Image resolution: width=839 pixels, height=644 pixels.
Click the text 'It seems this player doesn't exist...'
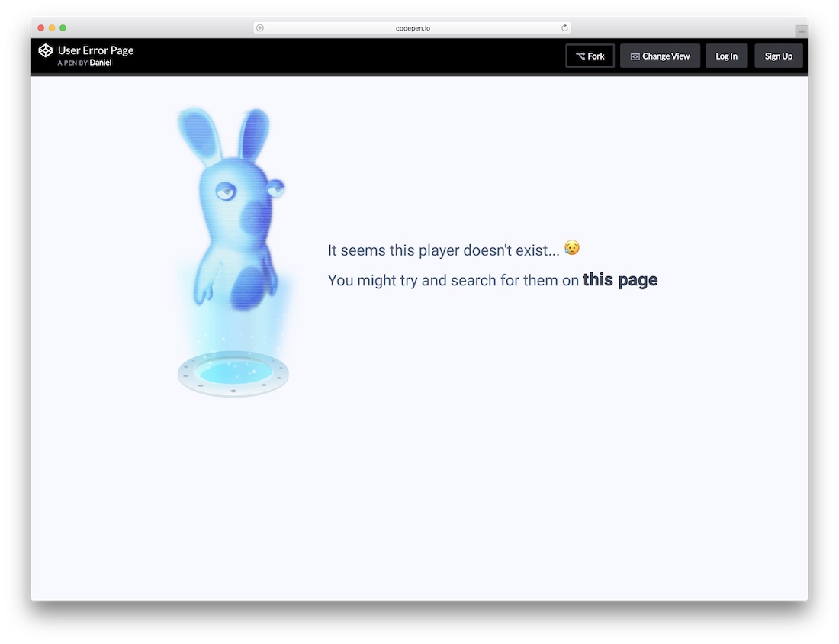coord(444,250)
